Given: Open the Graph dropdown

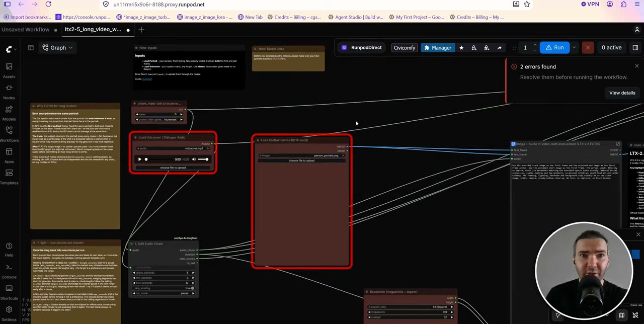Looking at the screenshot, I should (x=57, y=48).
